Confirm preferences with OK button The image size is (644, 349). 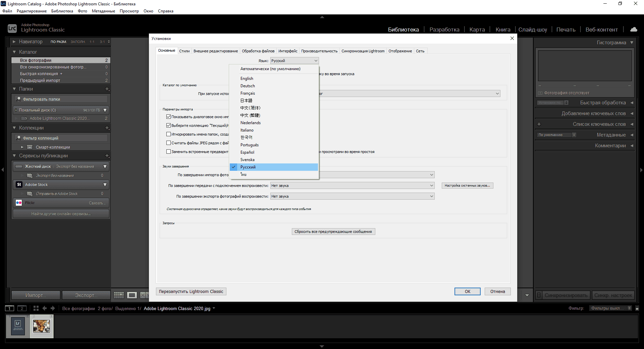pos(468,292)
